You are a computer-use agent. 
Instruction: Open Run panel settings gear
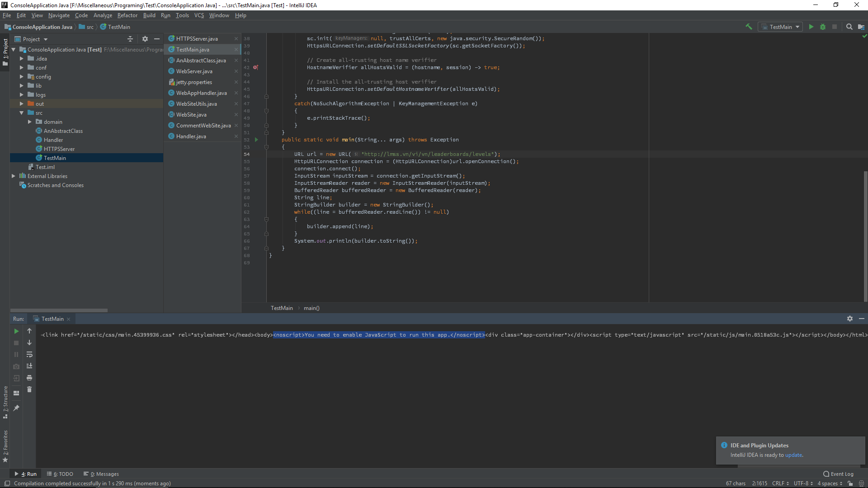(850, 319)
